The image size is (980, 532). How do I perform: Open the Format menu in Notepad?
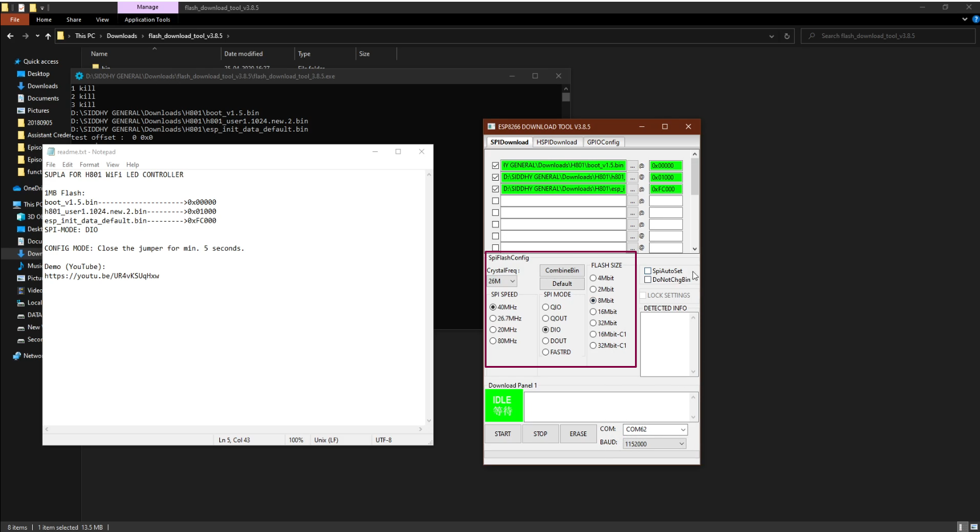pyautogui.click(x=89, y=164)
